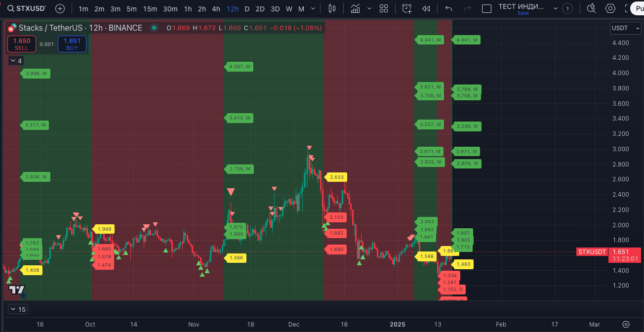Click the 1.650 SELL button
Viewport: 644px width, 332px height.
point(22,44)
